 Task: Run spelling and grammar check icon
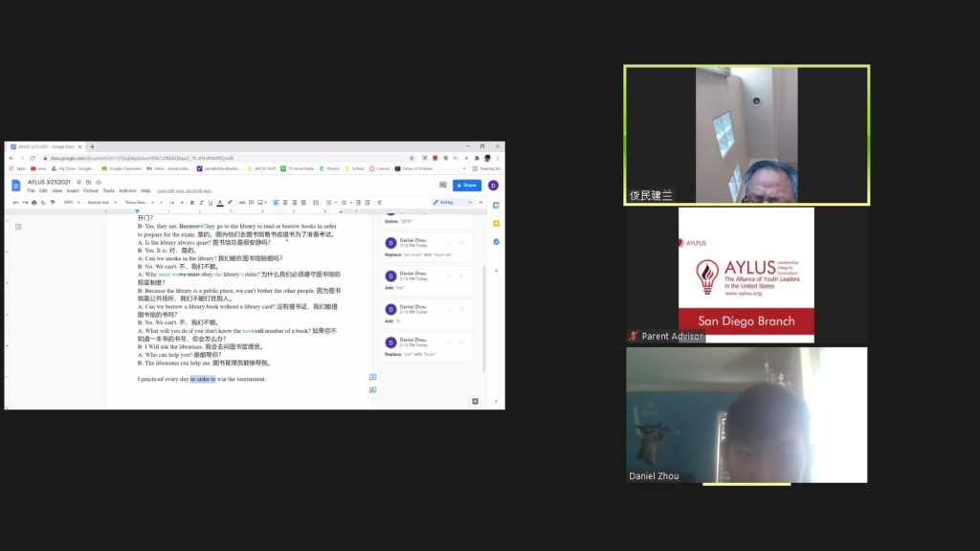(x=43, y=203)
